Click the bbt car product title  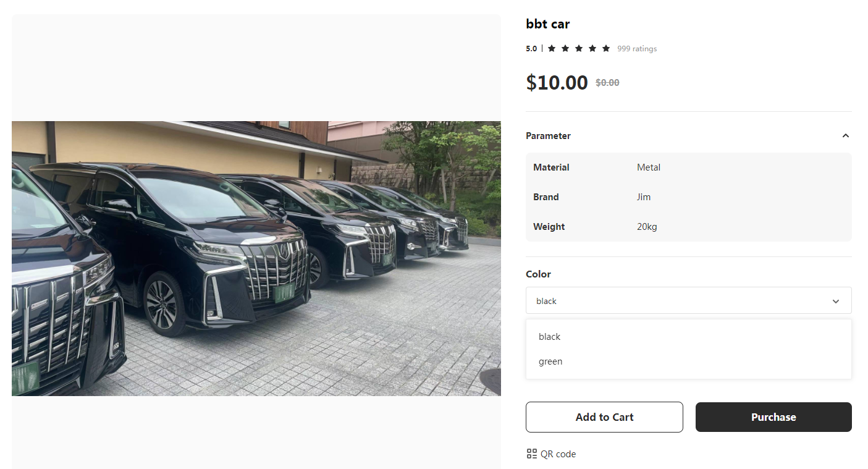coord(548,24)
